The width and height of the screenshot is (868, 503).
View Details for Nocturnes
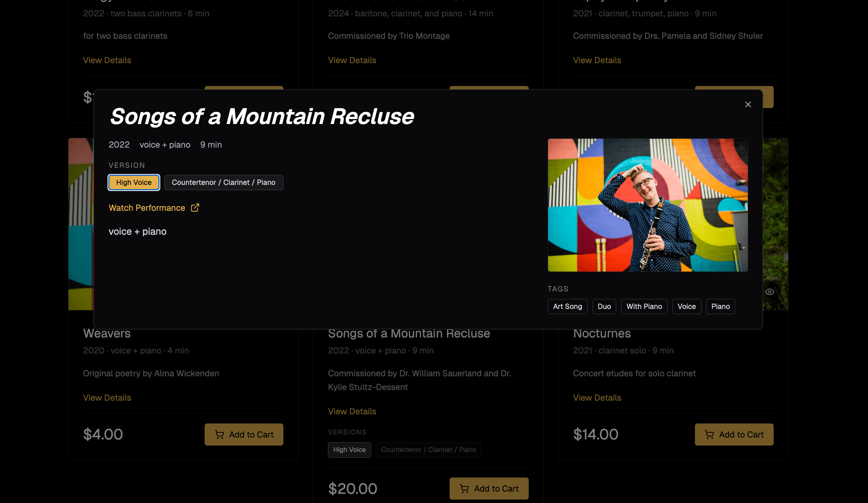pos(597,397)
